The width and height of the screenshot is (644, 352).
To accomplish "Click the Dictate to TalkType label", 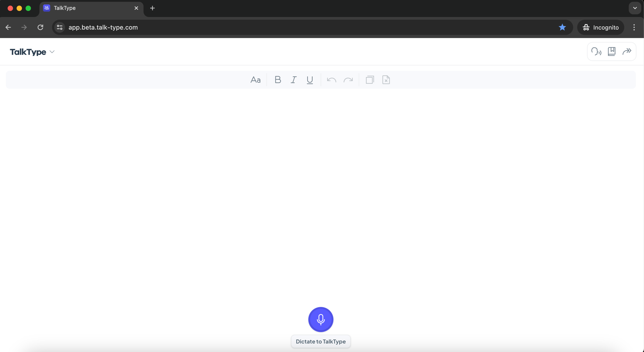I will pyautogui.click(x=321, y=341).
